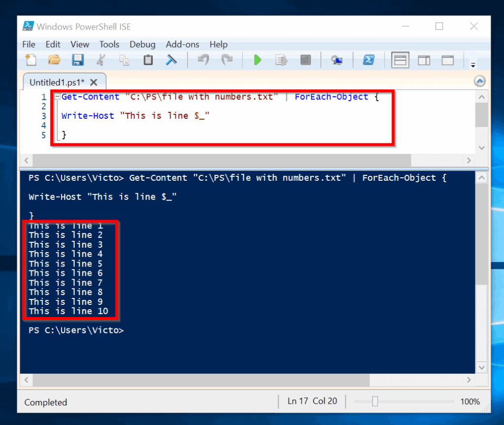The width and height of the screenshot is (504, 425).
Task: Click the Undo button
Action: pos(202,60)
